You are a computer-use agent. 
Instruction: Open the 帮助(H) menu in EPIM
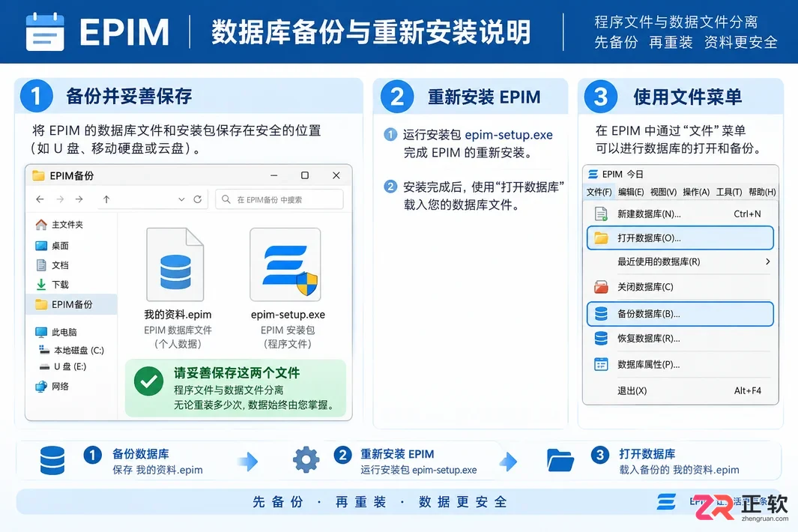coord(762,192)
